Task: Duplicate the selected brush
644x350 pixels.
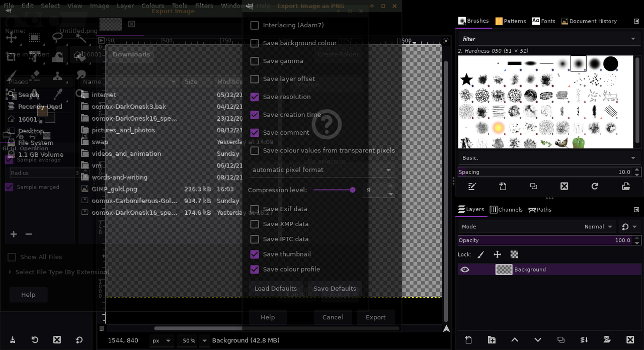Action: pyautogui.click(x=533, y=186)
